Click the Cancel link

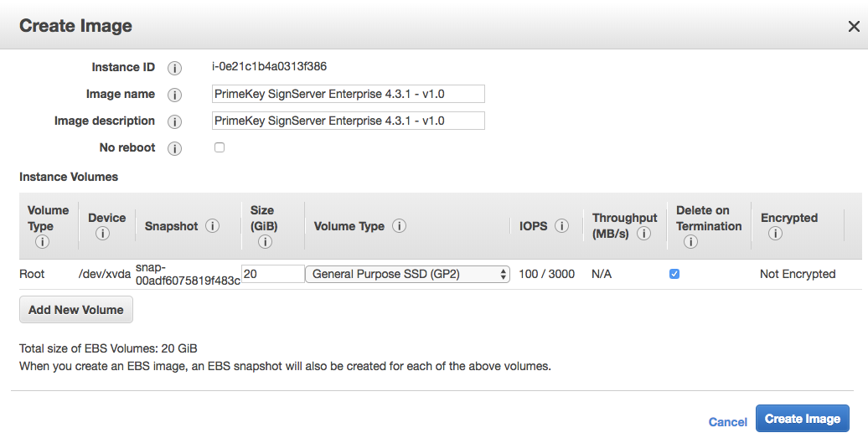pyautogui.click(x=727, y=422)
